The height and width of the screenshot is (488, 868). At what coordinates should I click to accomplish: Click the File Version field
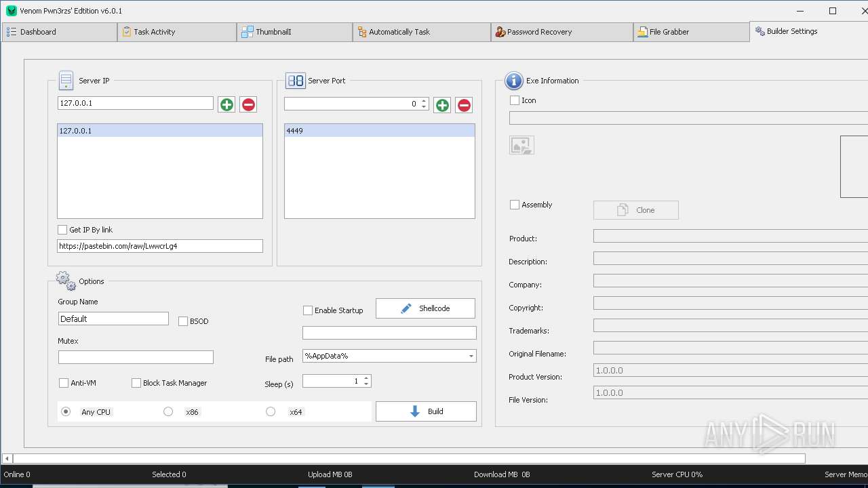click(x=730, y=392)
